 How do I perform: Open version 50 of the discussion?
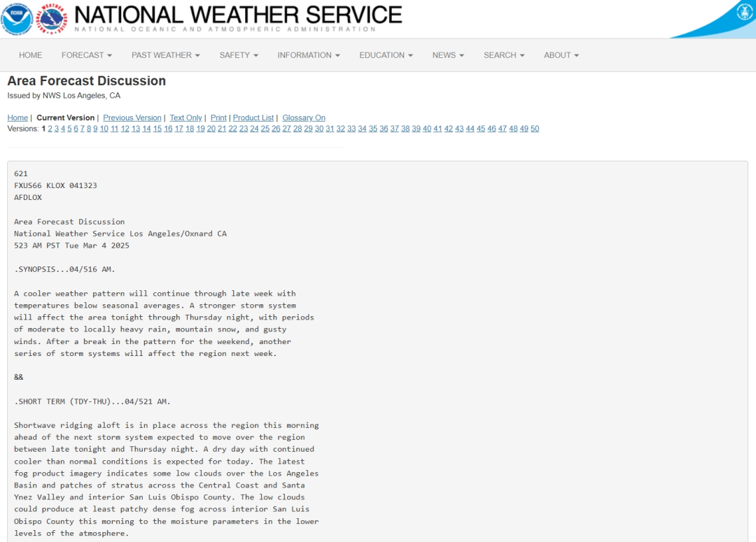535,129
